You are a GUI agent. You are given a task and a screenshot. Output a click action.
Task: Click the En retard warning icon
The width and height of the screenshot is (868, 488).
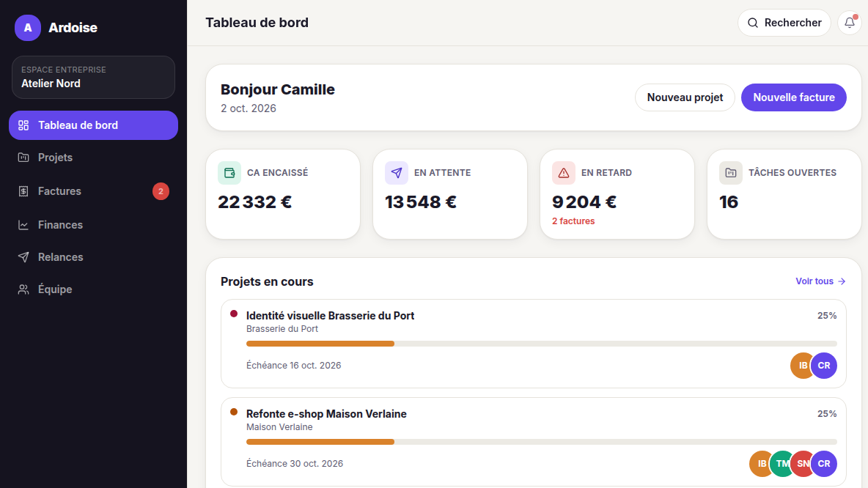tap(564, 173)
